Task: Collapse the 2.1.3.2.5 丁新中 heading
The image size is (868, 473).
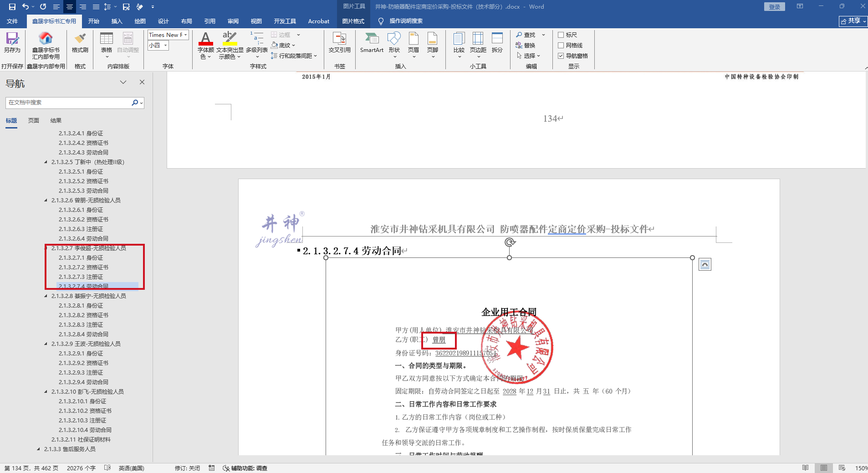Action: click(x=46, y=162)
